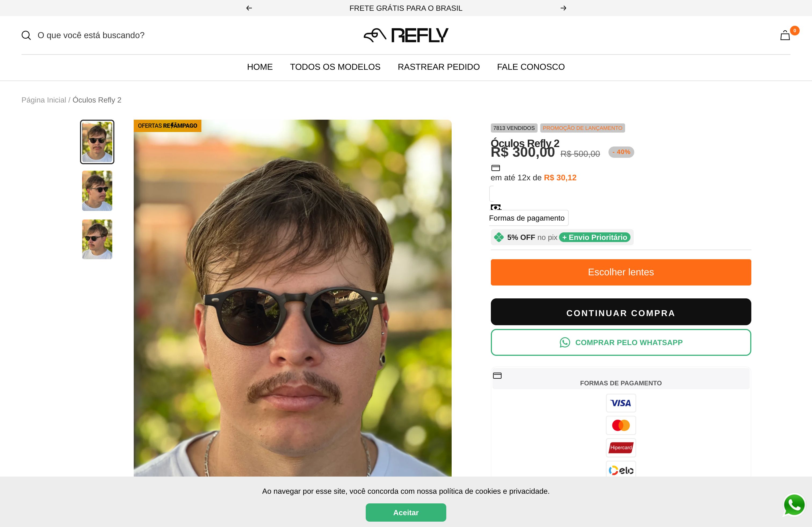Select the second product thumbnail
This screenshot has width=812, height=527.
click(97, 191)
